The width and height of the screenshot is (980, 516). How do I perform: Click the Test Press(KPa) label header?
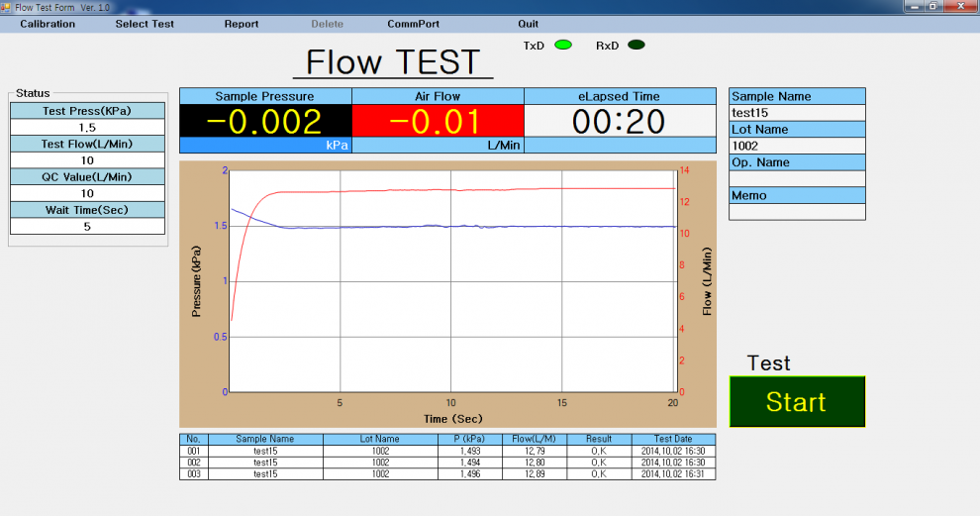point(87,111)
